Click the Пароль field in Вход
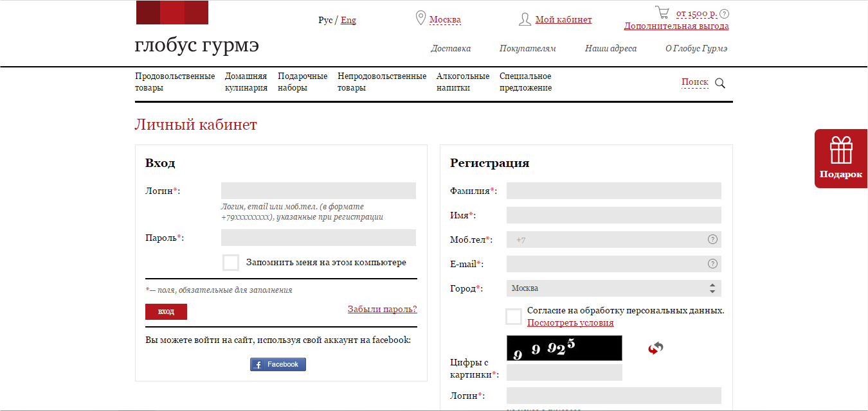Image resolution: width=868 pixels, height=411 pixels. pyautogui.click(x=318, y=238)
